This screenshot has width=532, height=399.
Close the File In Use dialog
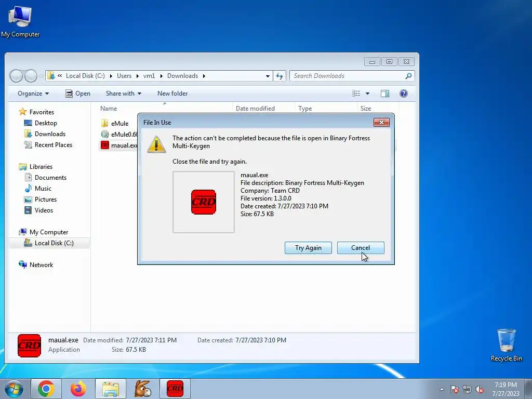[x=381, y=123]
